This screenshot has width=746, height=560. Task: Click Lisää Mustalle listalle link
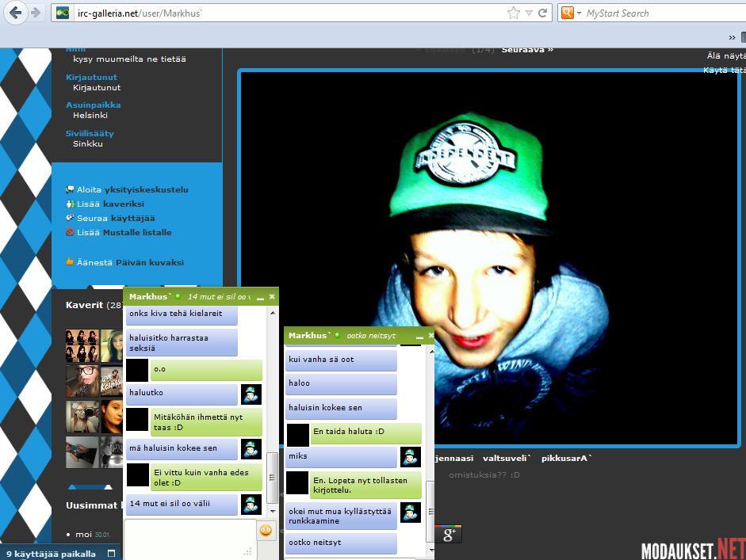[x=124, y=232]
